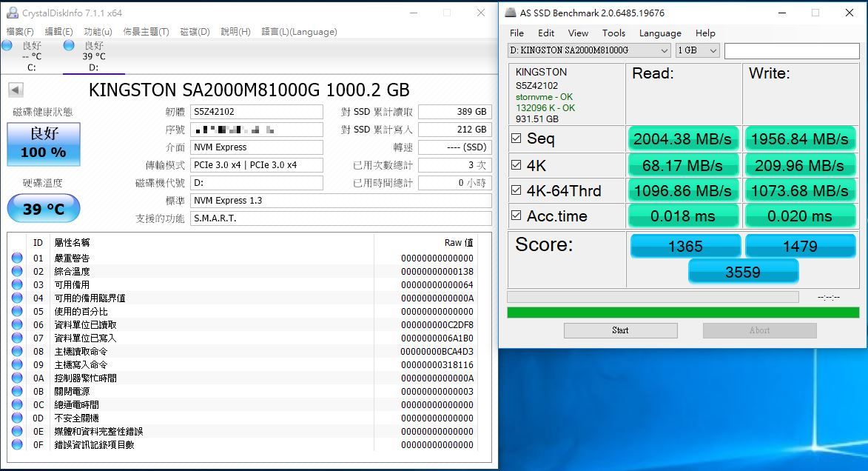Viewport: 868px width, 471px height.
Task: Click the raw value 000000000C2DF8
Action: point(437,324)
